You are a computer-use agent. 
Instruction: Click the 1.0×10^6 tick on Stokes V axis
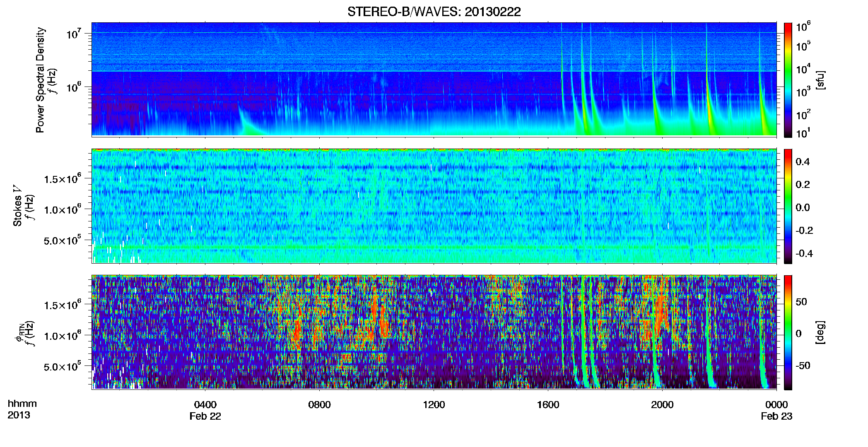(63, 209)
